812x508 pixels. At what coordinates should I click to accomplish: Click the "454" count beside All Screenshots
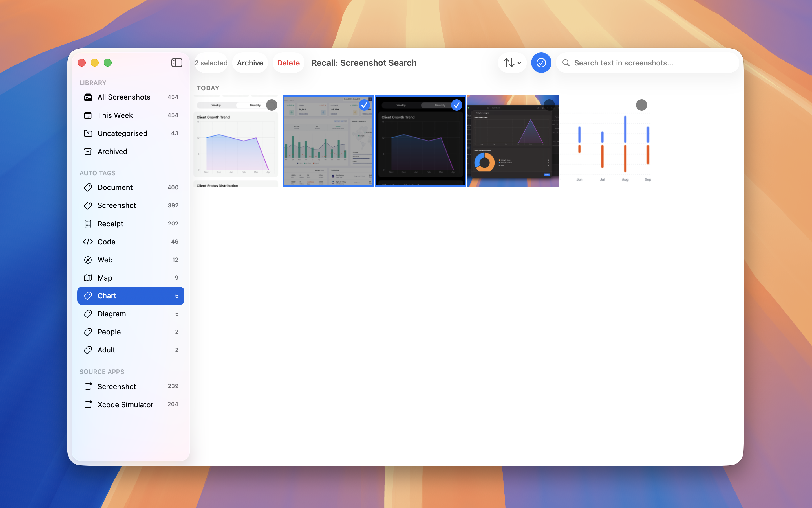click(173, 97)
